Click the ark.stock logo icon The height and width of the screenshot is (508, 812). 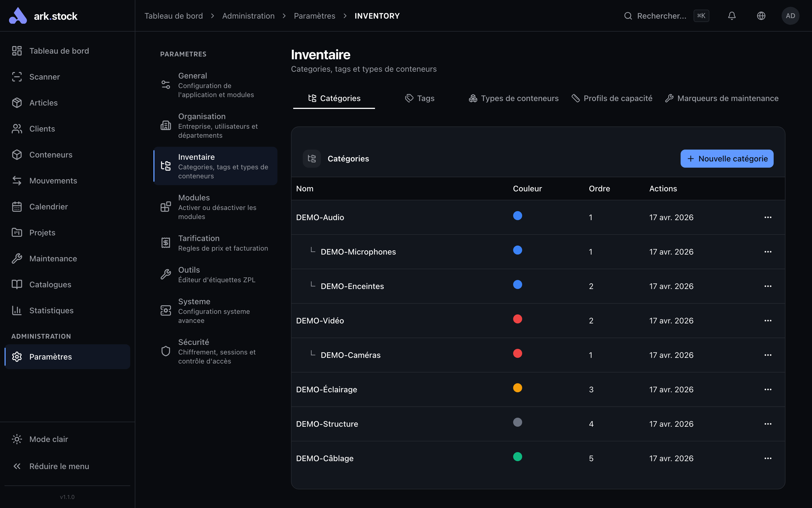18,16
